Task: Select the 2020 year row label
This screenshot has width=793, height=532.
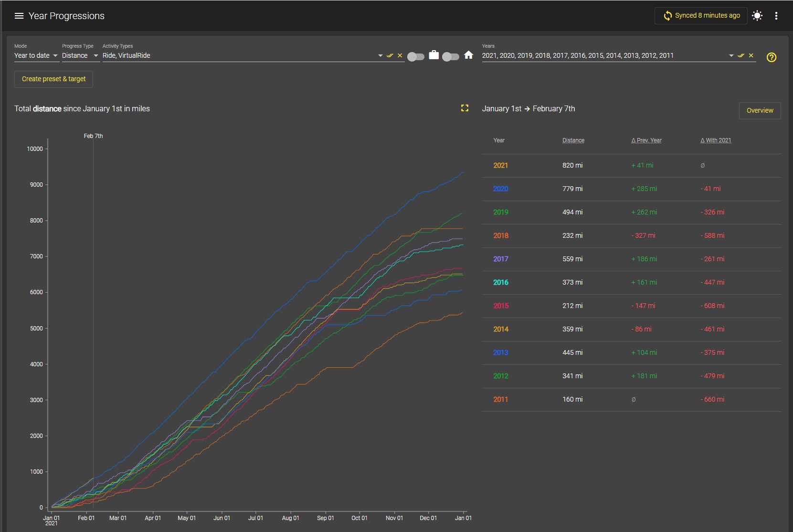Action: (500, 189)
